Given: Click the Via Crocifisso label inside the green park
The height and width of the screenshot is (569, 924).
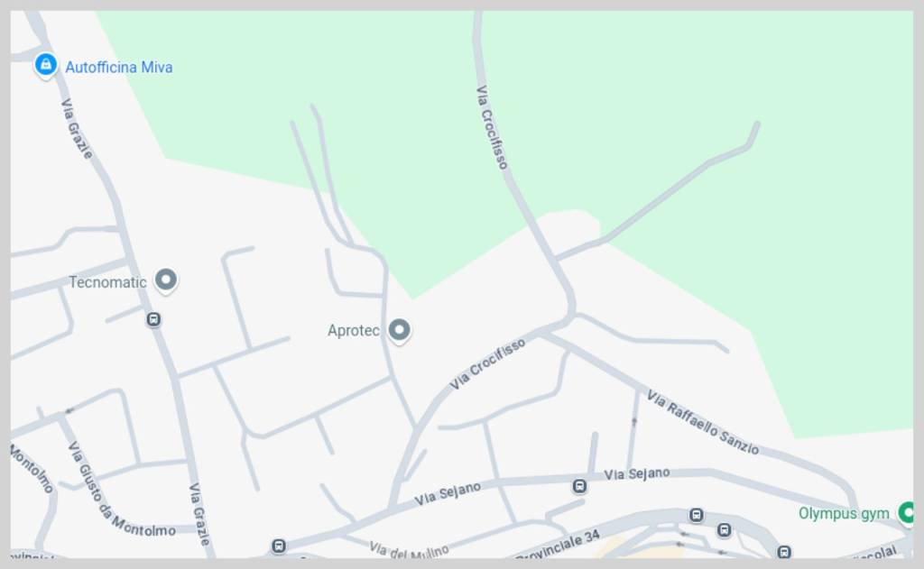Looking at the screenshot, I should [492, 127].
